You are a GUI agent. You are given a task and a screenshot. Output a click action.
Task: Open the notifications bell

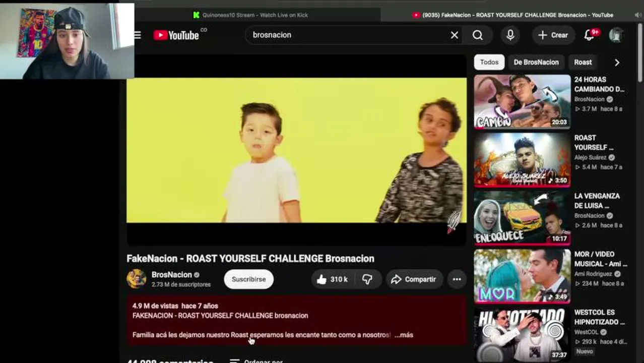point(590,35)
